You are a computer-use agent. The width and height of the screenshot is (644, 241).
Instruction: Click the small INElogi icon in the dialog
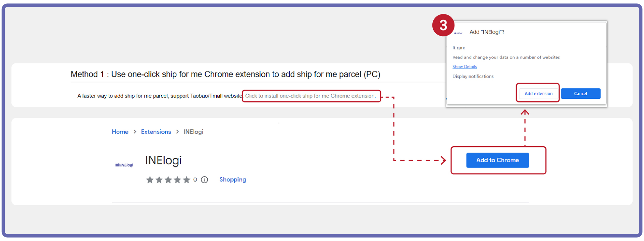coord(458,33)
